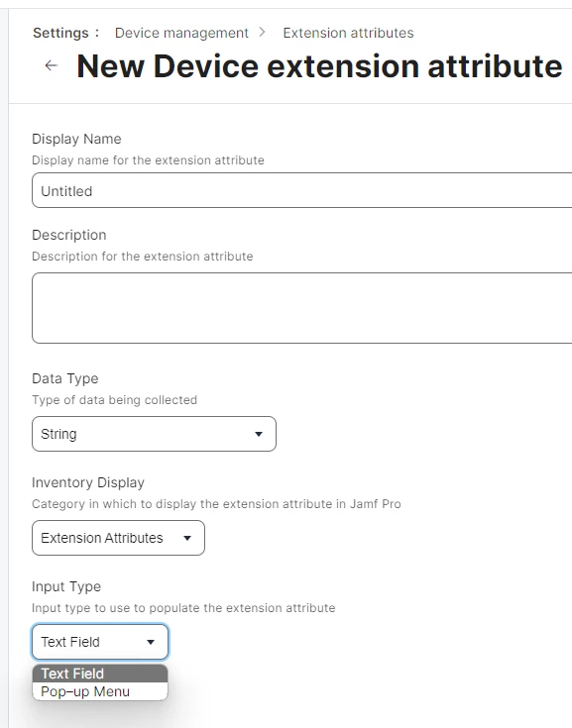Open the Device management breadcrumb
The image size is (572, 728).
point(181,33)
